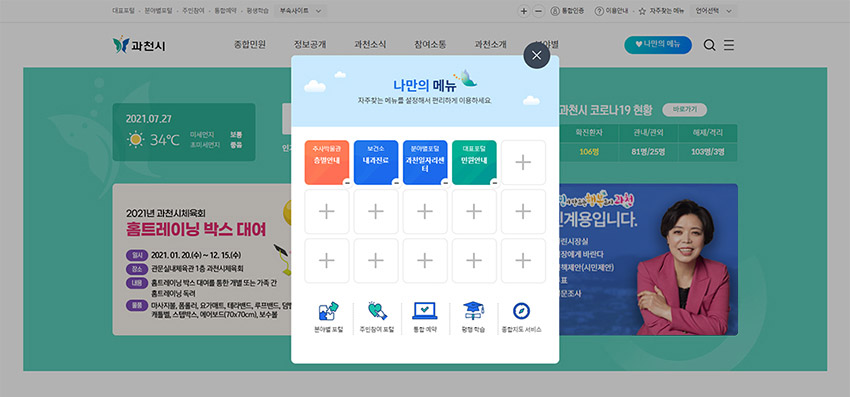Expand the 언어선택 language dropdown
This screenshot has height=397, width=850.
713,11
